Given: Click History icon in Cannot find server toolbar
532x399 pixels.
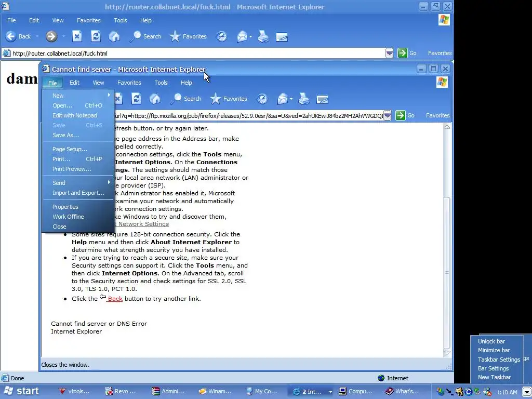Looking at the screenshot, I should (x=262, y=99).
